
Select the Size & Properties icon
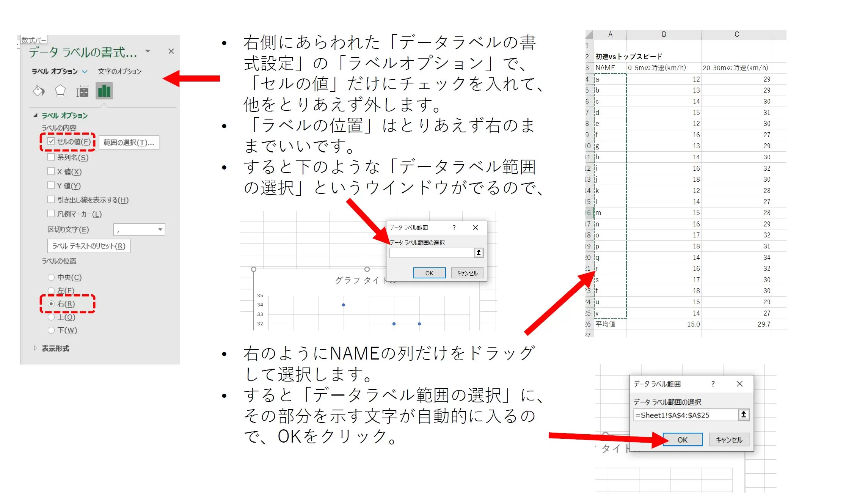(x=82, y=91)
